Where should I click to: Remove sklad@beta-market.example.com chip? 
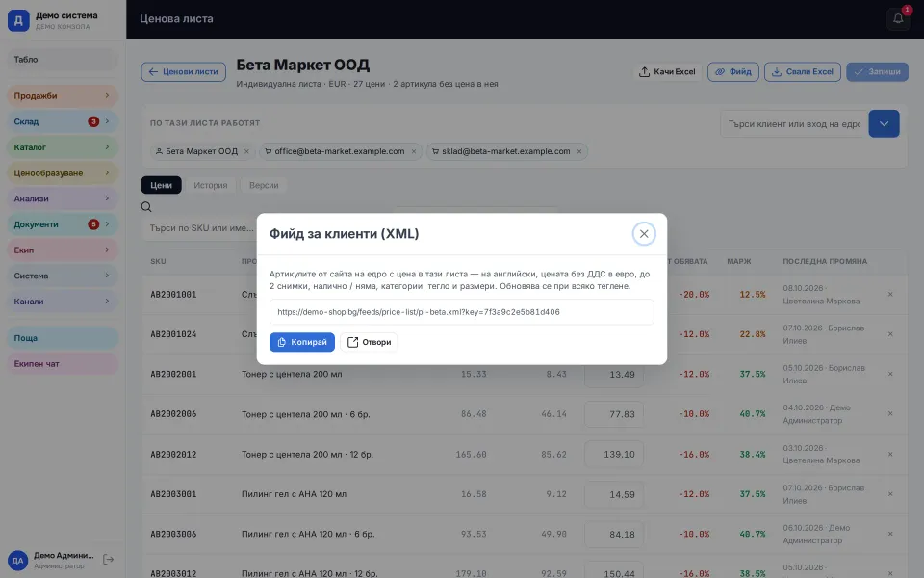click(x=579, y=151)
